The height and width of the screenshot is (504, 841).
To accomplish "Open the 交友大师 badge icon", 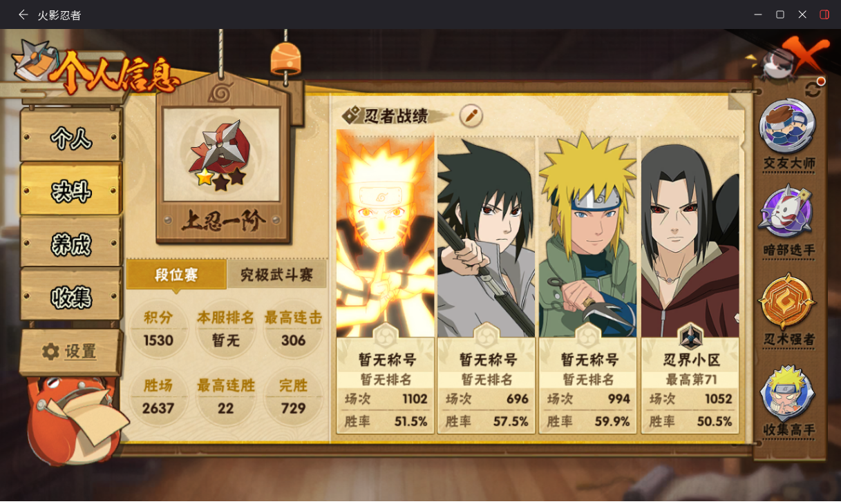I will pyautogui.click(x=788, y=135).
